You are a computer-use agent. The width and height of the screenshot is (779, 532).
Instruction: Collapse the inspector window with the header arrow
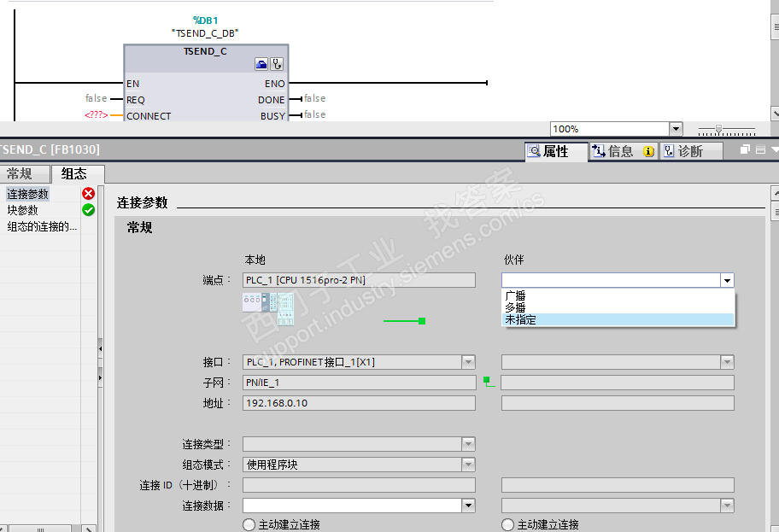775,149
